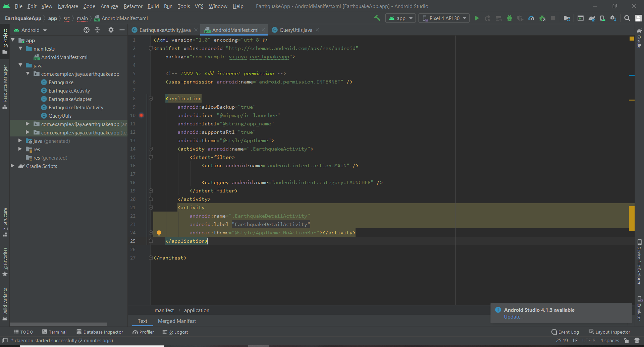644x347 pixels.
Task: Fold the application tag at line 8
Action: [151, 99]
